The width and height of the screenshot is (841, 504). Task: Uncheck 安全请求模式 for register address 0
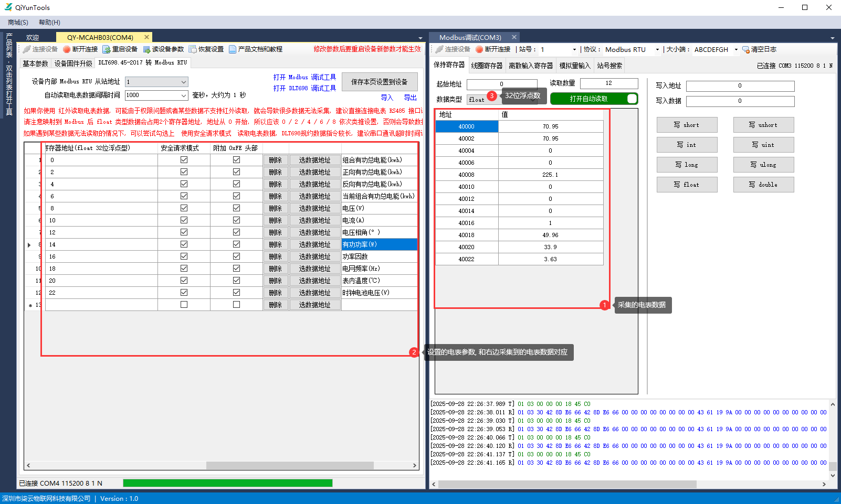pyautogui.click(x=184, y=160)
